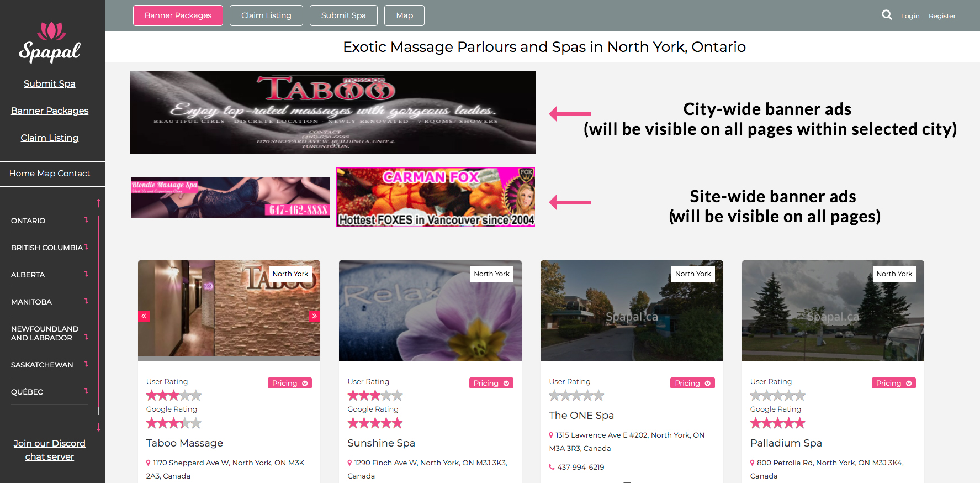This screenshot has width=980, height=483.
Task: Click Taboo Massage Google rating stars
Action: click(174, 423)
